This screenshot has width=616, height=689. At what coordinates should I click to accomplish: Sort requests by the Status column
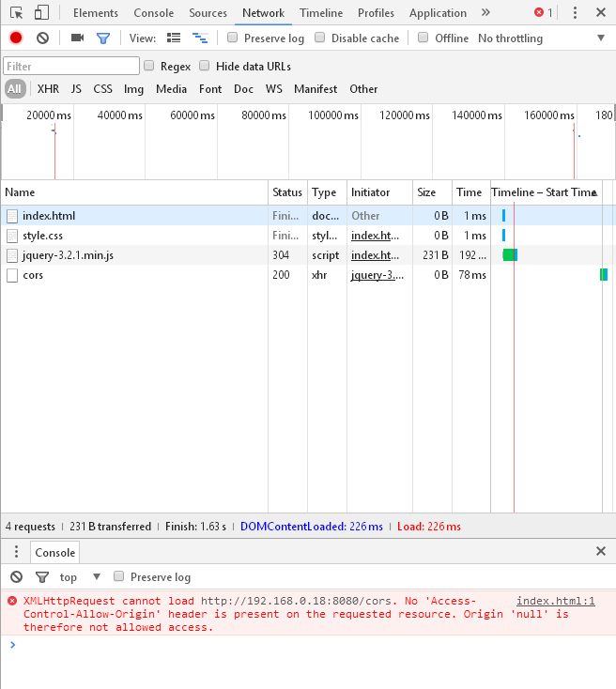pyautogui.click(x=287, y=192)
